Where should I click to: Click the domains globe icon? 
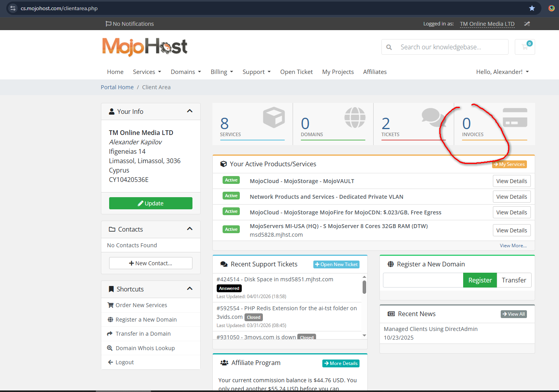(355, 117)
